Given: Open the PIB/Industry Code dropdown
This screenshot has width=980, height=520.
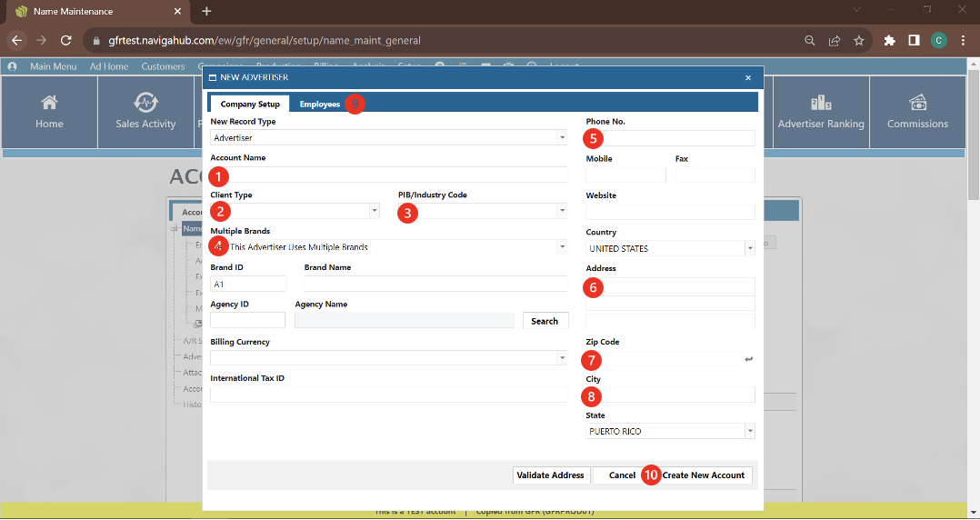Looking at the screenshot, I should (x=562, y=211).
